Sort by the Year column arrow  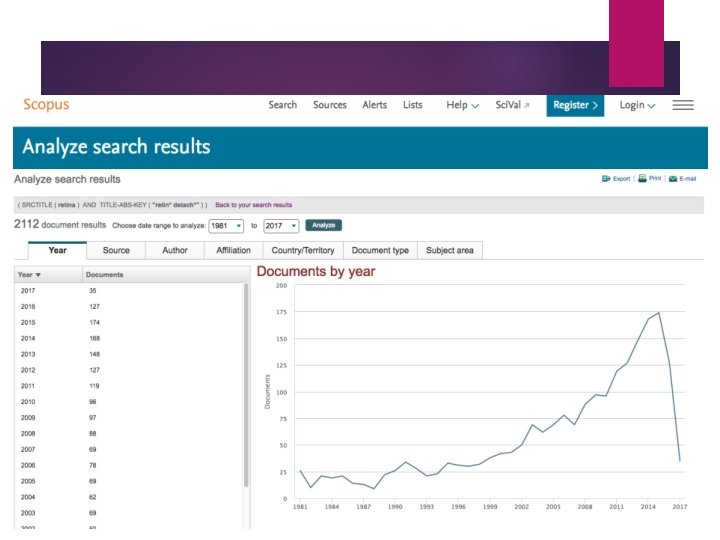pyautogui.click(x=38, y=275)
